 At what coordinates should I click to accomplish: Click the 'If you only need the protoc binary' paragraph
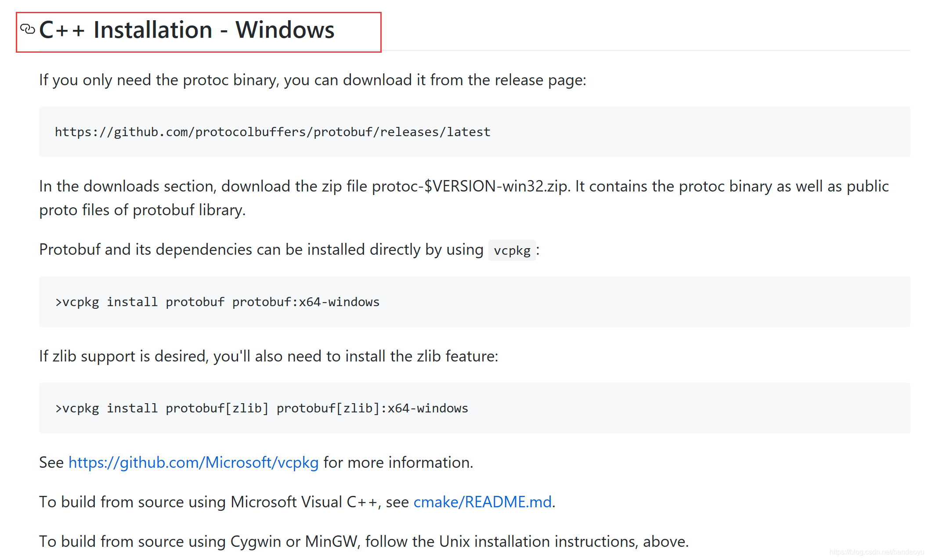312,80
